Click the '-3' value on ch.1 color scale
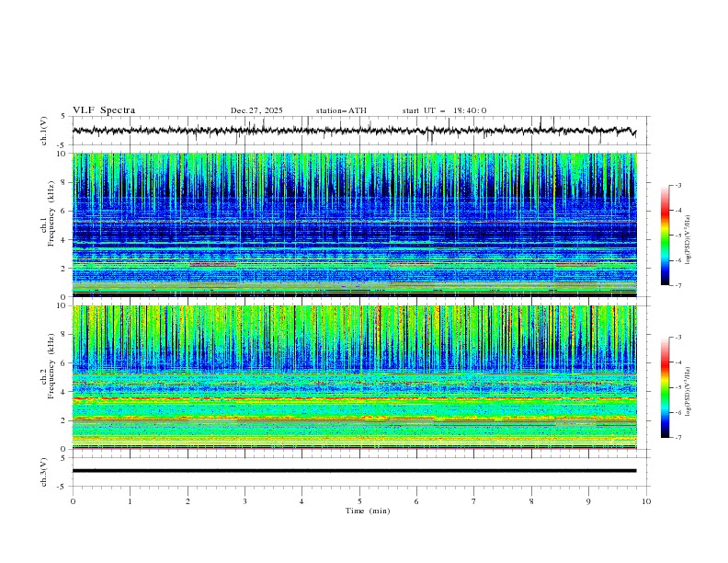Viewport: 728px width, 563px height. click(x=677, y=185)
